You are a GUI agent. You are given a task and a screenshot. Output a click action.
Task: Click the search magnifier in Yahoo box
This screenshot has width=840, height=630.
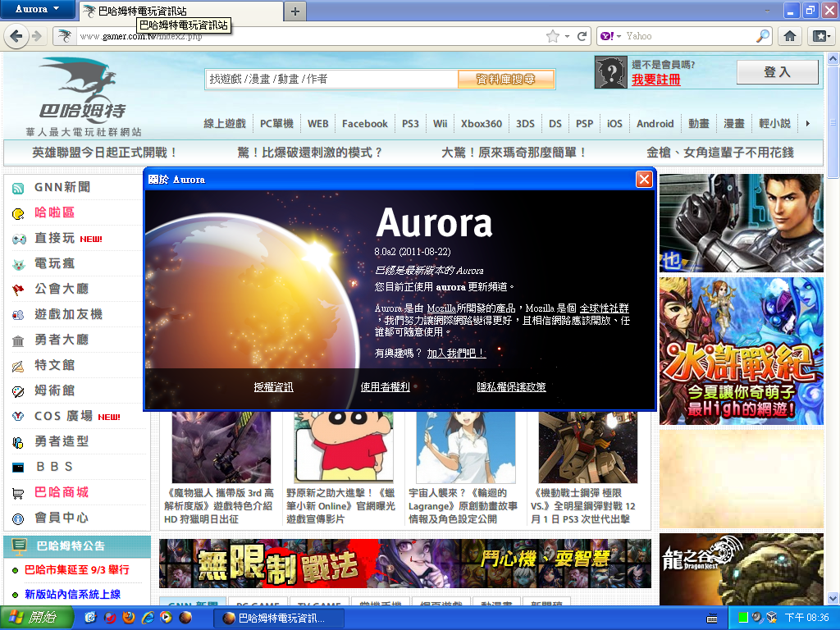point(763,36)
